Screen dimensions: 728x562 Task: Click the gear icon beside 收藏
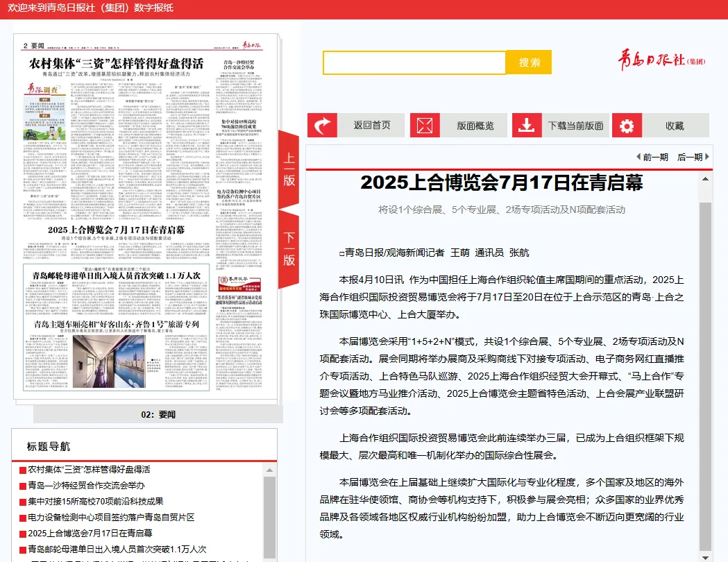[627, 126]
